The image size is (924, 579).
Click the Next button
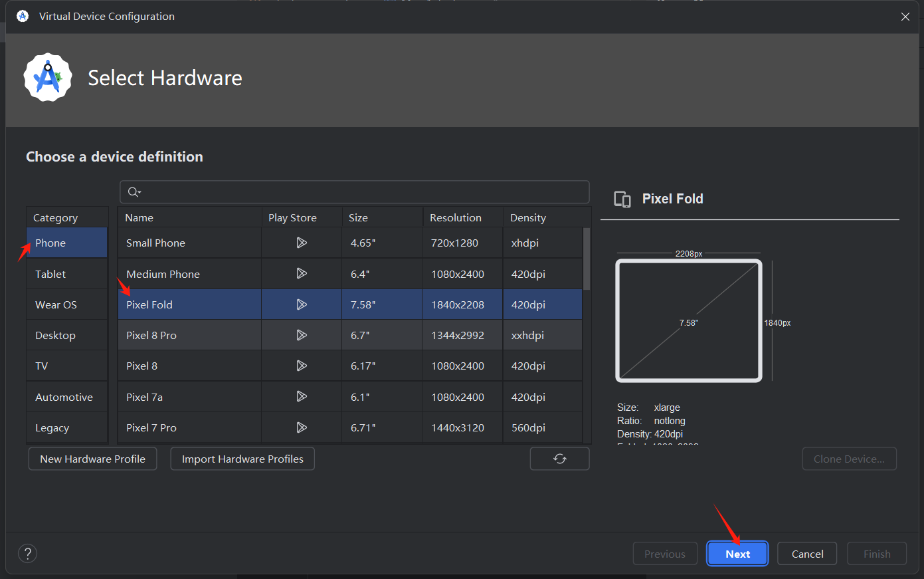pyautogui.click(x=737, y=554)
